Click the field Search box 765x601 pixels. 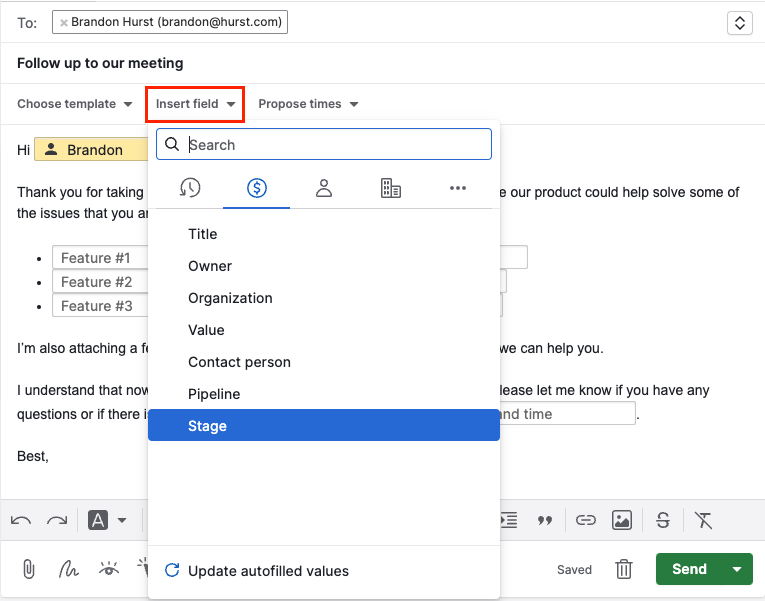pyautogui.click(x=324, y=144)
